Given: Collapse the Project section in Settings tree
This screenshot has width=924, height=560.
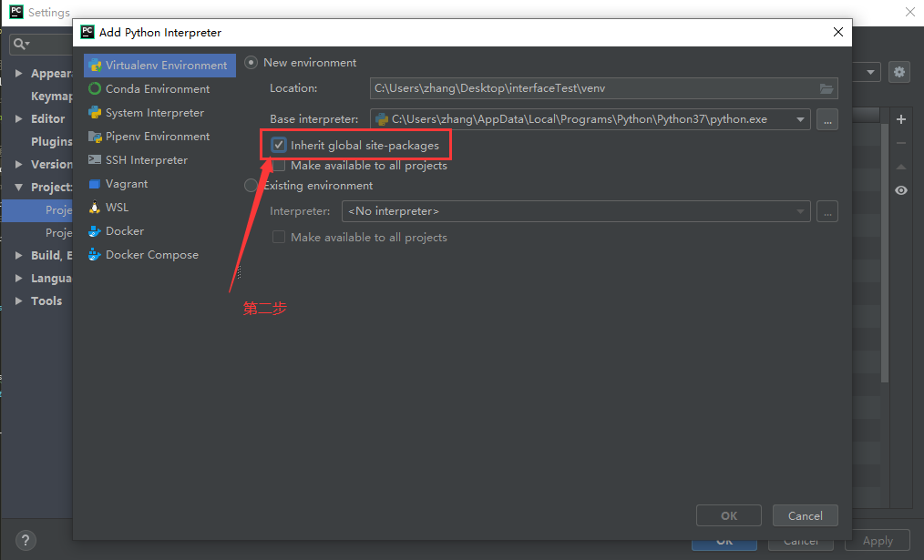Looking at the screenshot, I should coord(18,188).
